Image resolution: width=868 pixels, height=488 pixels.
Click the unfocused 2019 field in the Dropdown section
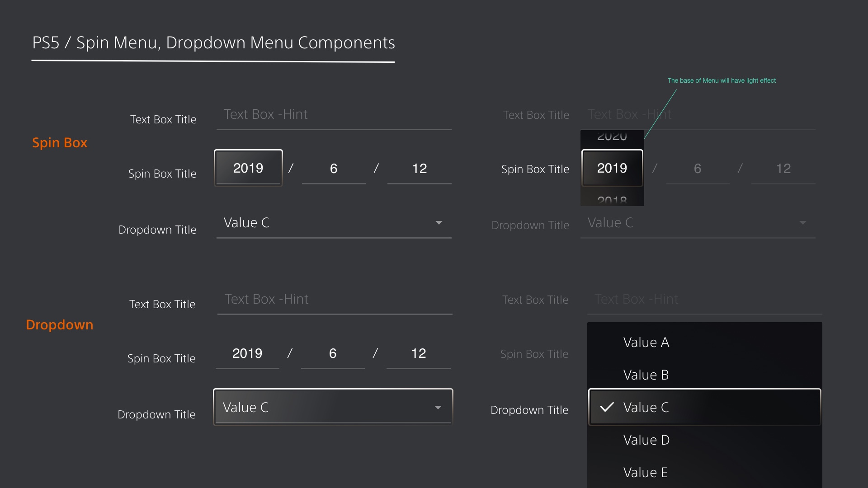(247, 353)
